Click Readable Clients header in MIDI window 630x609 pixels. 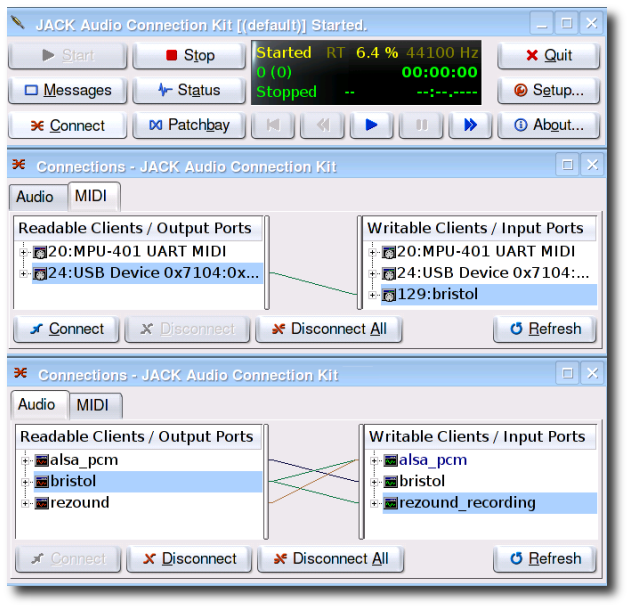(x=139, y=228)
